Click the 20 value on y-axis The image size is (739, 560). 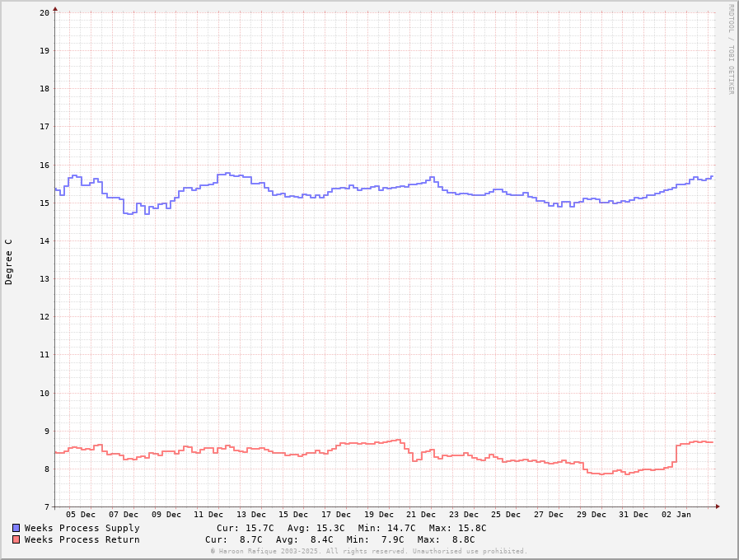pyautogui.click(x=44, y=12)
